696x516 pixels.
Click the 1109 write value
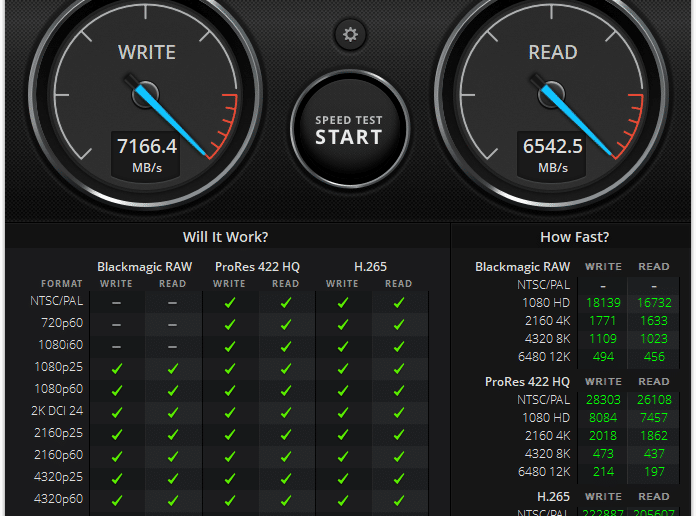tap(603, 339)
